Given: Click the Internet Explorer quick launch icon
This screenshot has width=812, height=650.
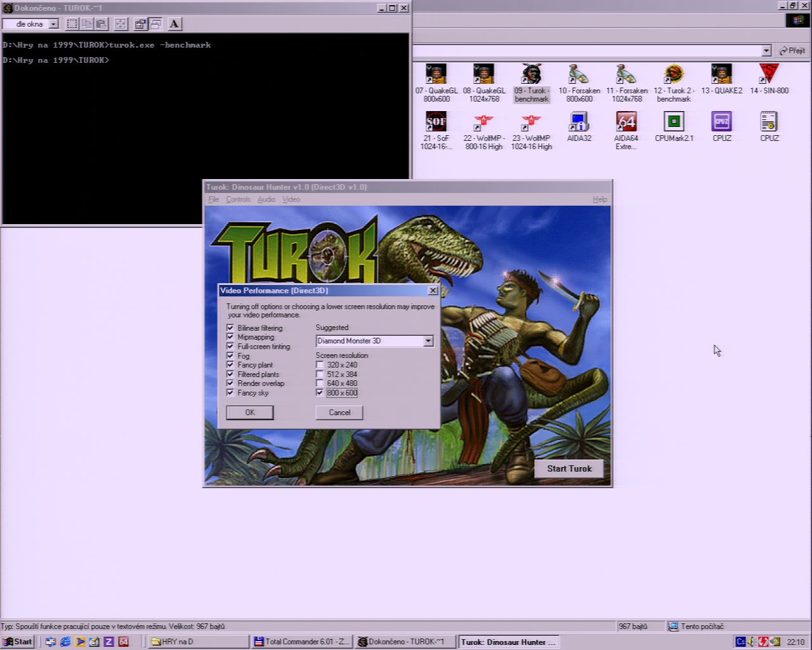Looking at the screenshot, I should point(65,642).
